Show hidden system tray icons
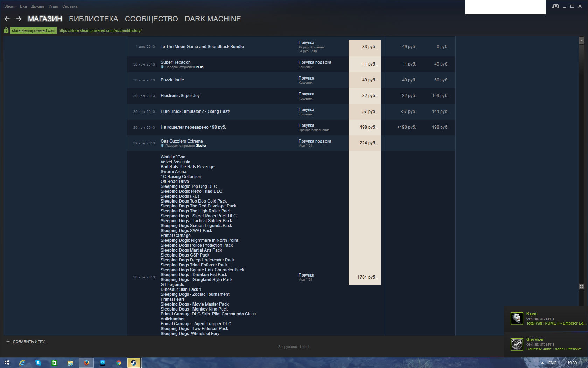The image size is (588, 368). coord(542,363)
